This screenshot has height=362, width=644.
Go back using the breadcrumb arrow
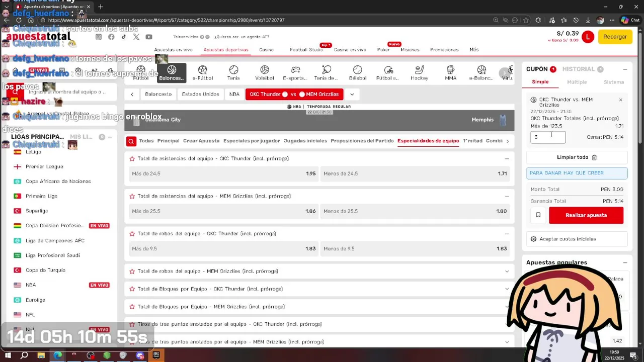(132, 94)
